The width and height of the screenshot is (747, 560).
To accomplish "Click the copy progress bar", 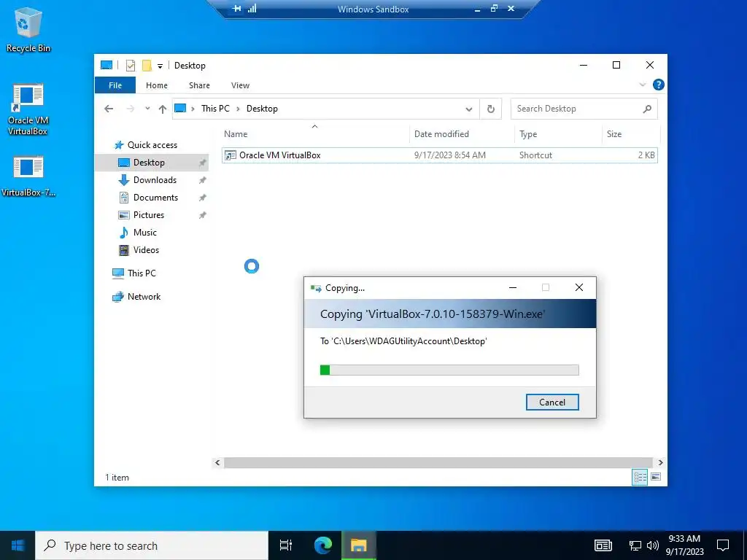I will point(449,370).
